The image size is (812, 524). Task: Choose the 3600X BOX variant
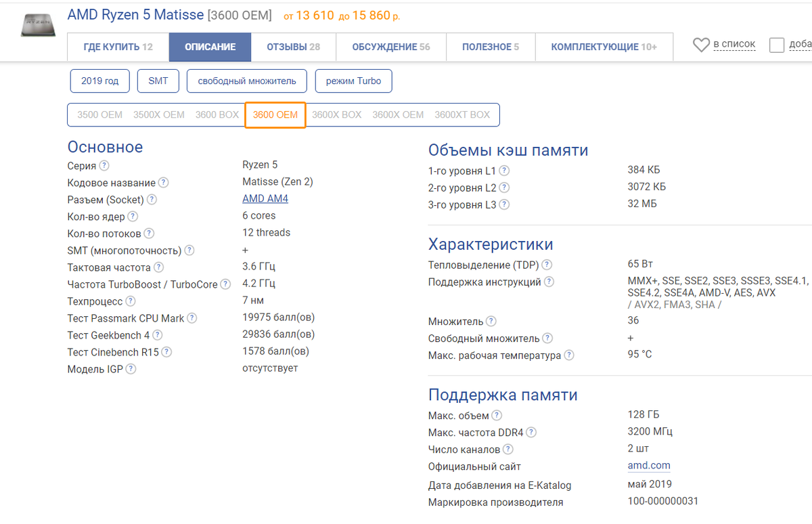click(x=337, y=115)
